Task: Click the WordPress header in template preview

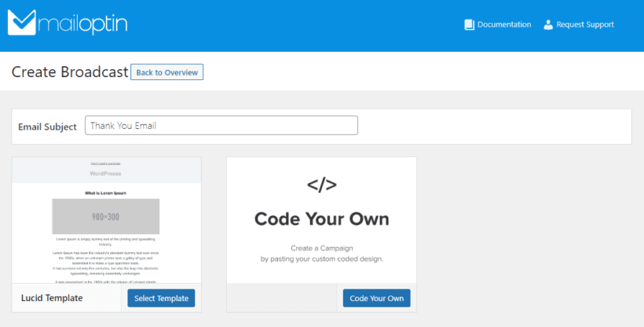Action: click(106, 173)
